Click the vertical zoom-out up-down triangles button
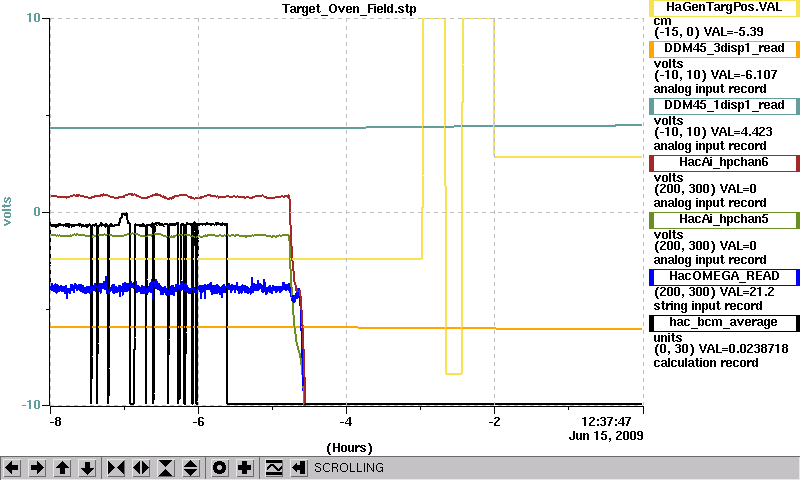This screenshot has height=480, width=800. [x=191, y=467]
